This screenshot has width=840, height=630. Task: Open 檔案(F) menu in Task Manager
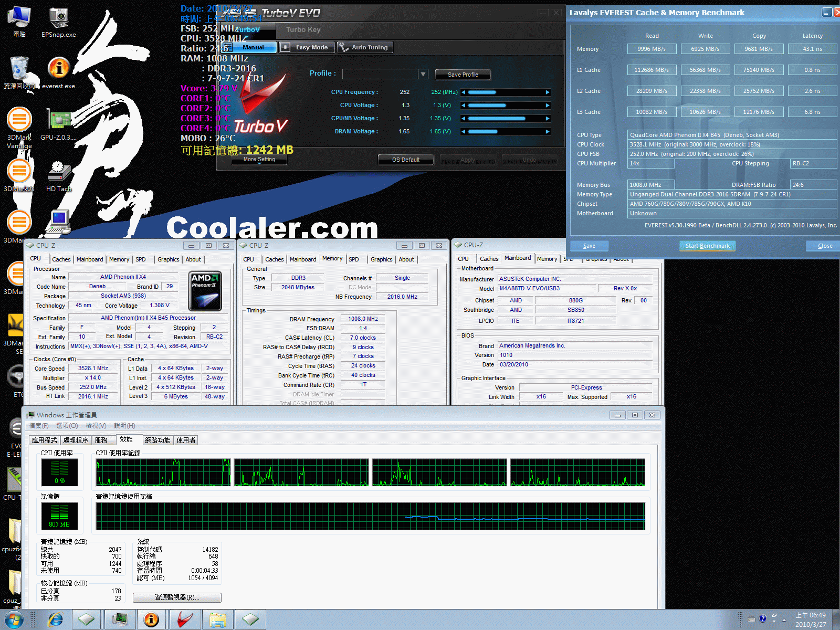[39, 426]
